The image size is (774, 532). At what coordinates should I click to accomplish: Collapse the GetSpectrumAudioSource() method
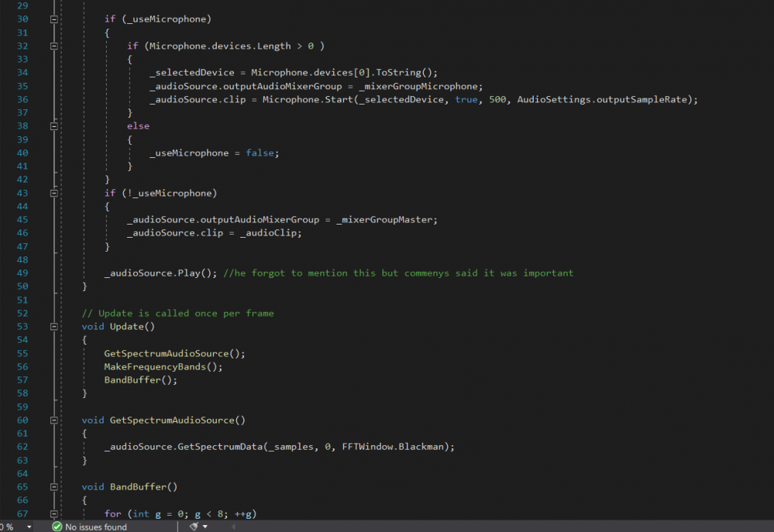tap(53, 420)
